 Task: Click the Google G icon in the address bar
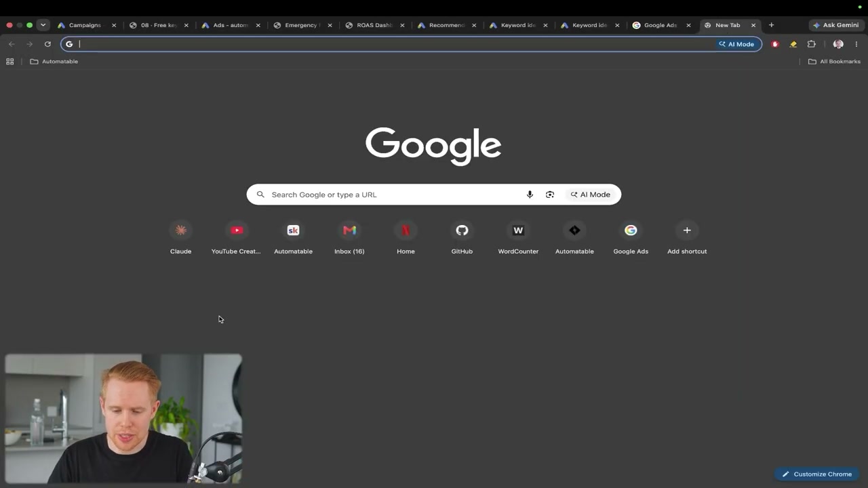tap(69, 44)
